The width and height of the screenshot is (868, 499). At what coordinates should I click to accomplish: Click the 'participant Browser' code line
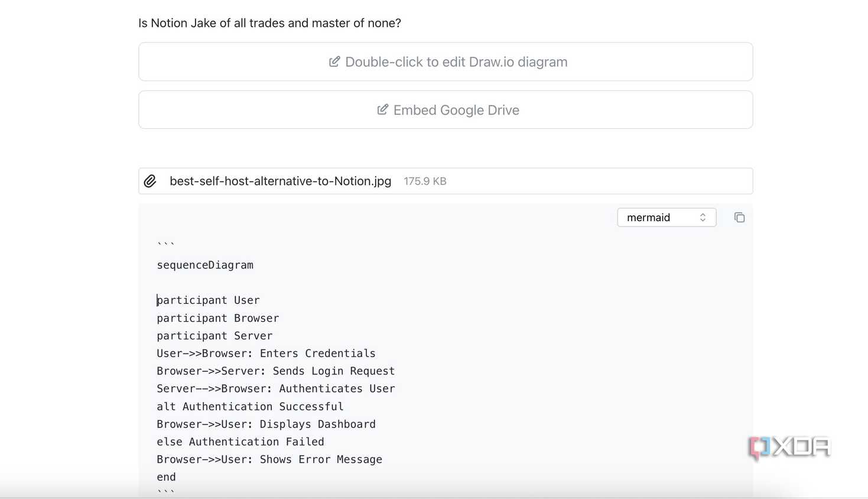(217, 318)
